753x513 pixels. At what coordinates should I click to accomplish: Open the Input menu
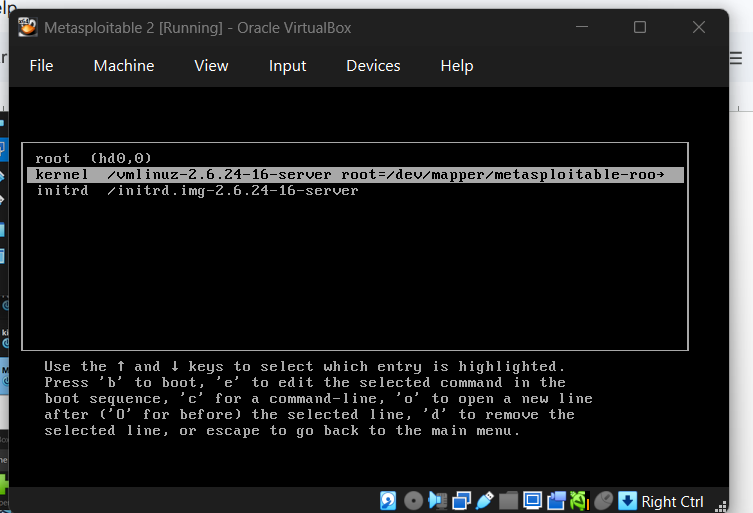click(287, 66)
